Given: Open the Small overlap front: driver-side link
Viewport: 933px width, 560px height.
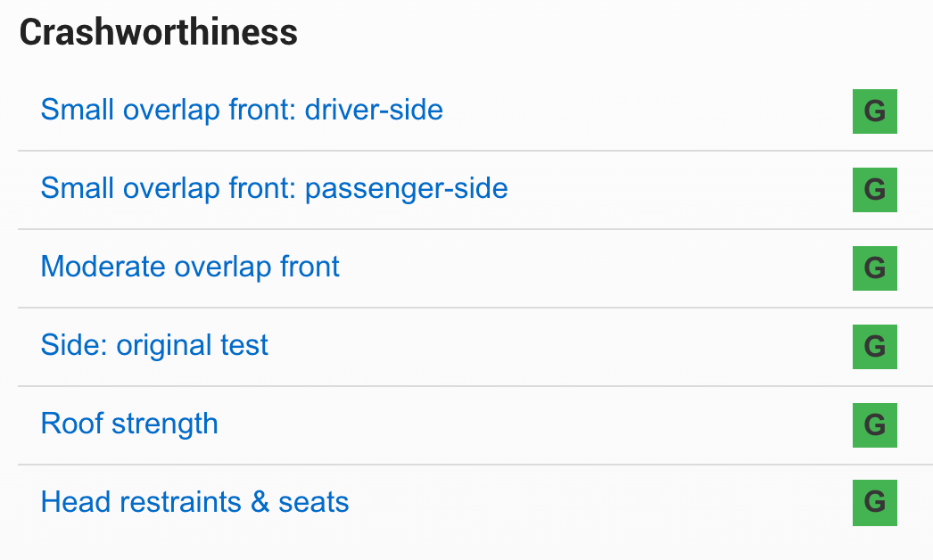Looking at the screenshot, I should coord(242,110).
